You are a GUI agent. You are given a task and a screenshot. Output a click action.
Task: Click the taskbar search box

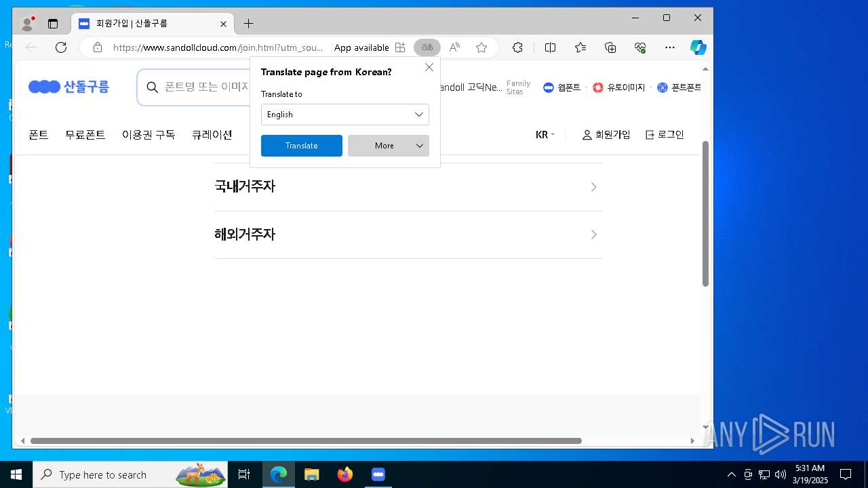[x=131, y=474]
